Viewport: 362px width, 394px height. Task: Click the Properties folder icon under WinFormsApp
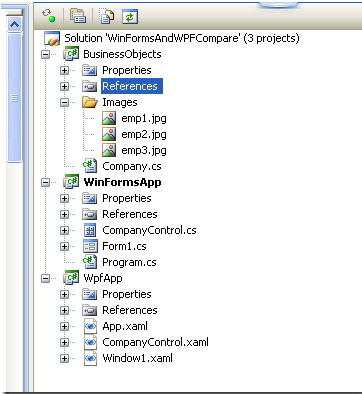click(x=90, y=198)
